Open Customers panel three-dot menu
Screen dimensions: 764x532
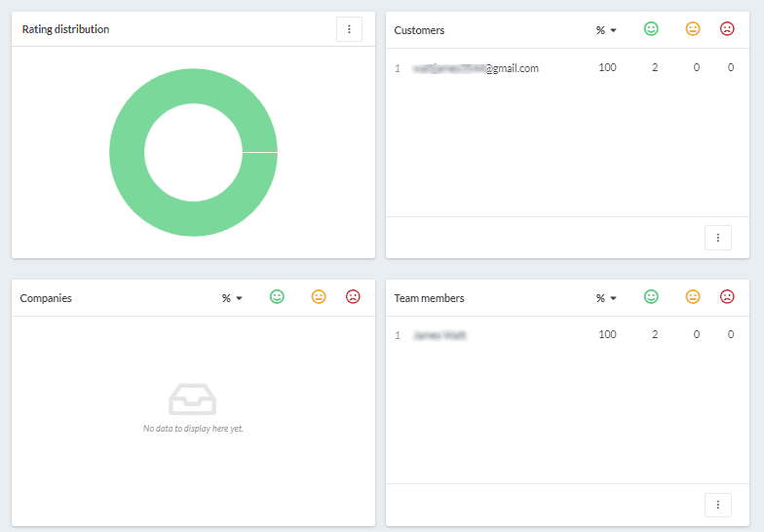pyautogui.click(x=717, y=238)
